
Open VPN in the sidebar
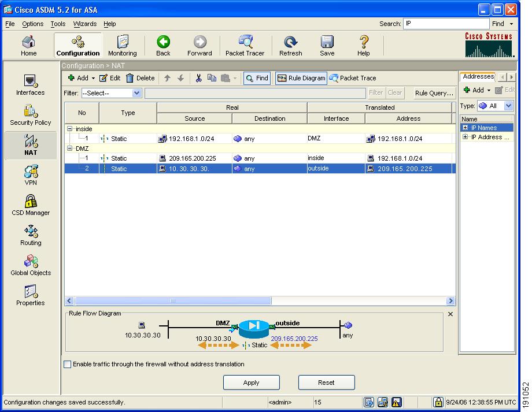click(x=31, y=175)
